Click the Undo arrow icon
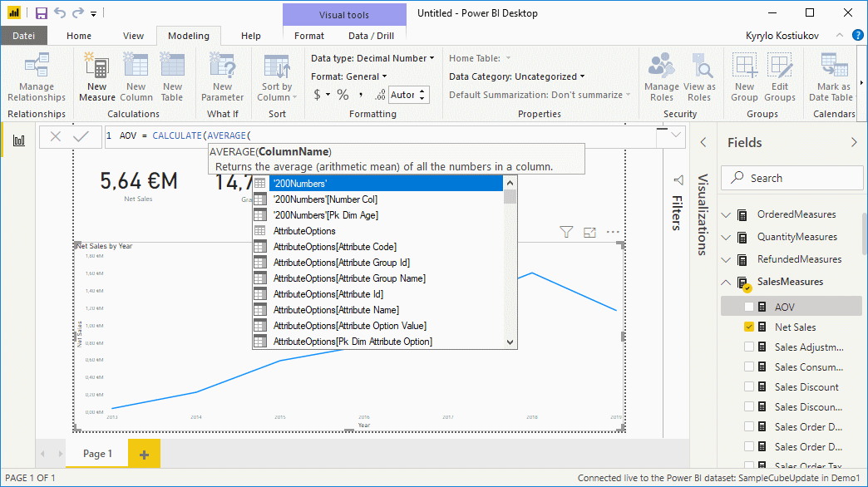The width and height of the screenshot is (868, 487). tap(60, 12)
